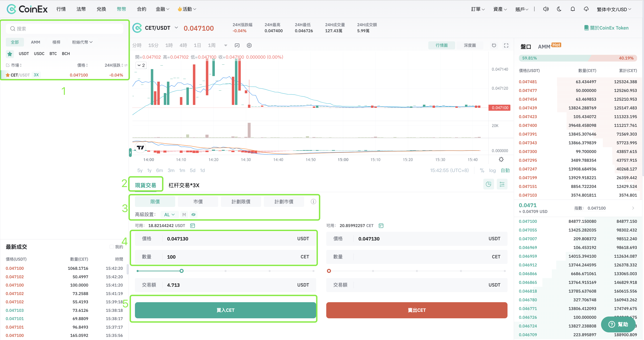Screen dimensions: 644x340
Task: Click the app download cloud icon
Action: (586, 9)
